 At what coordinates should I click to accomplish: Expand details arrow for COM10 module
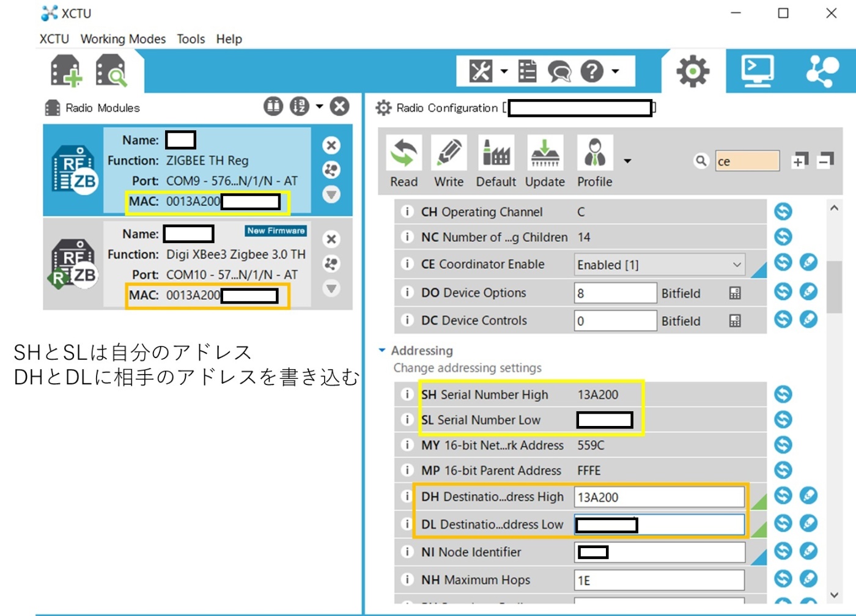pyautogui.click(x=331, y=288)
